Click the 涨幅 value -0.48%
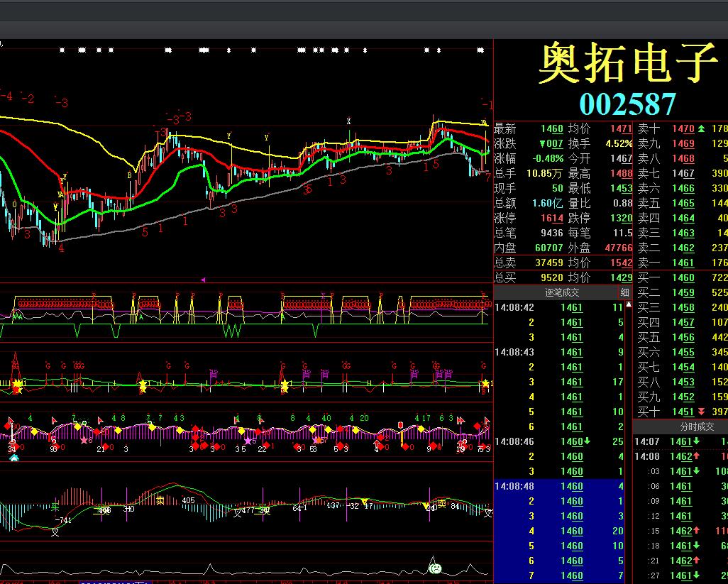 click(548, 158)
